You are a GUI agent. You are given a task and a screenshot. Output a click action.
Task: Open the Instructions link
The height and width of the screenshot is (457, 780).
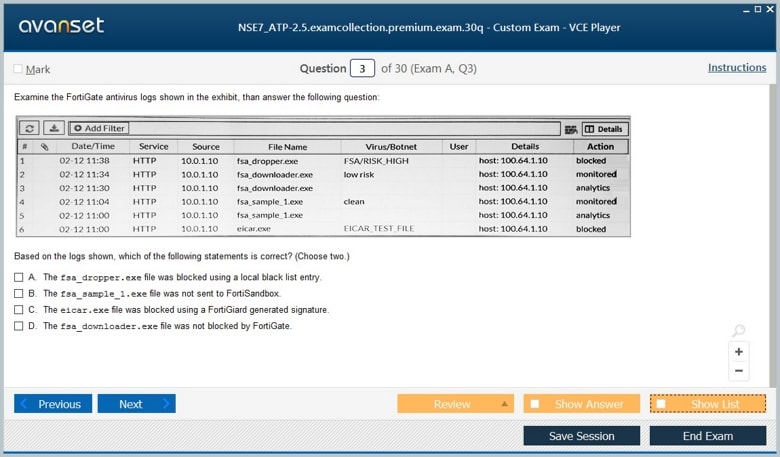click(737, 68)
